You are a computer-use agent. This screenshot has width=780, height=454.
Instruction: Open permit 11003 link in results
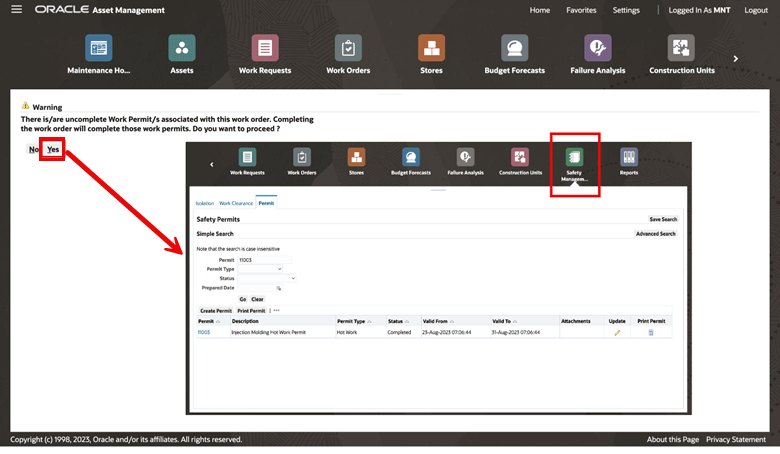point(204,332)
